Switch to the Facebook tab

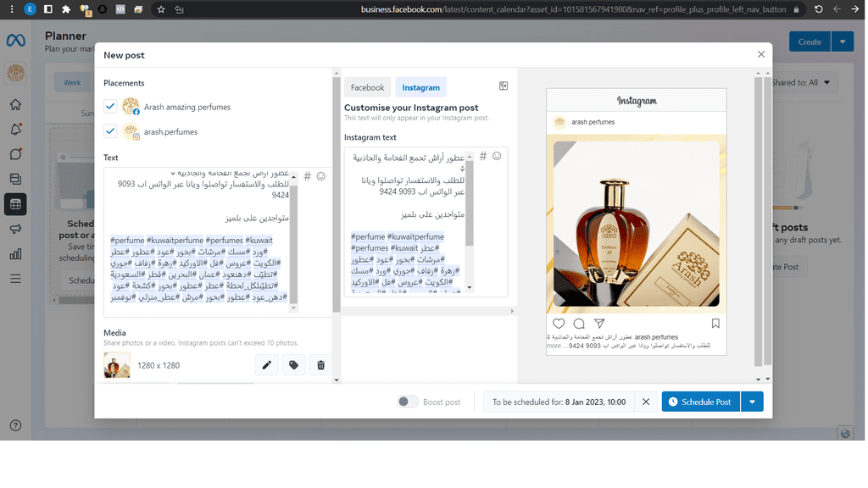pyautogui.click(x=367, y=87)
